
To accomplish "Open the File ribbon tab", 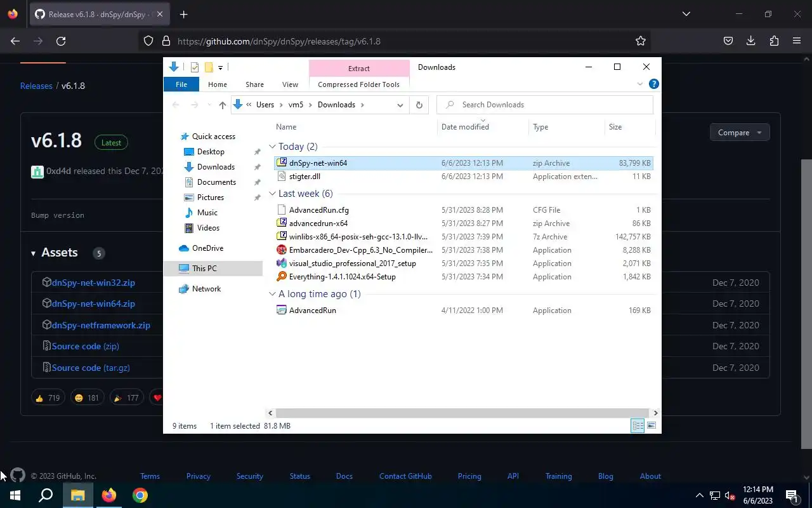I will coord(181,84).
